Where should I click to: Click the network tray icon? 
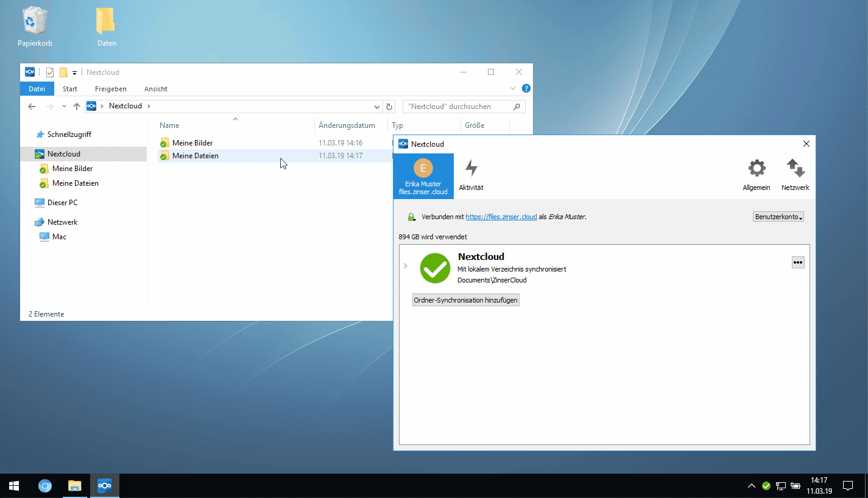click(781, 486)
